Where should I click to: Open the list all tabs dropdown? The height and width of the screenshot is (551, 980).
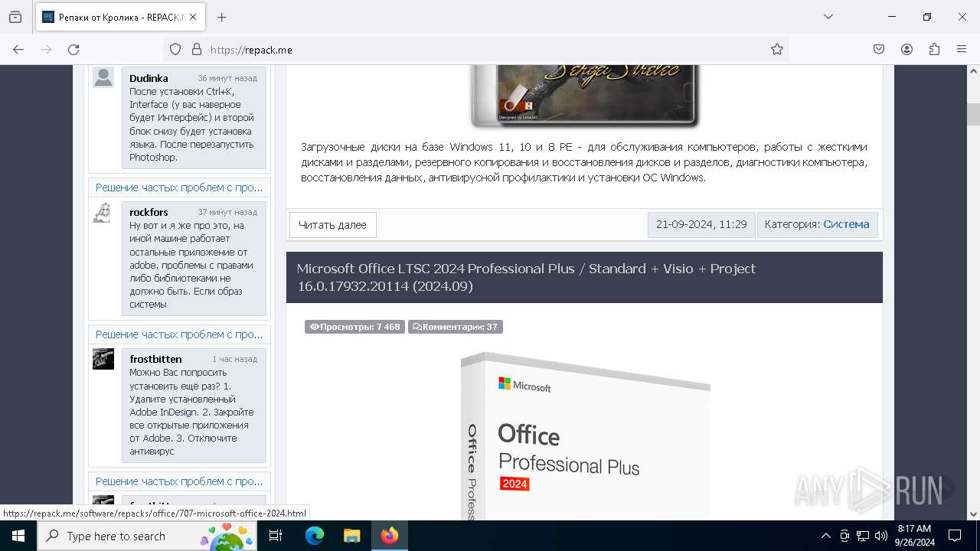click(x=828, y=17)
